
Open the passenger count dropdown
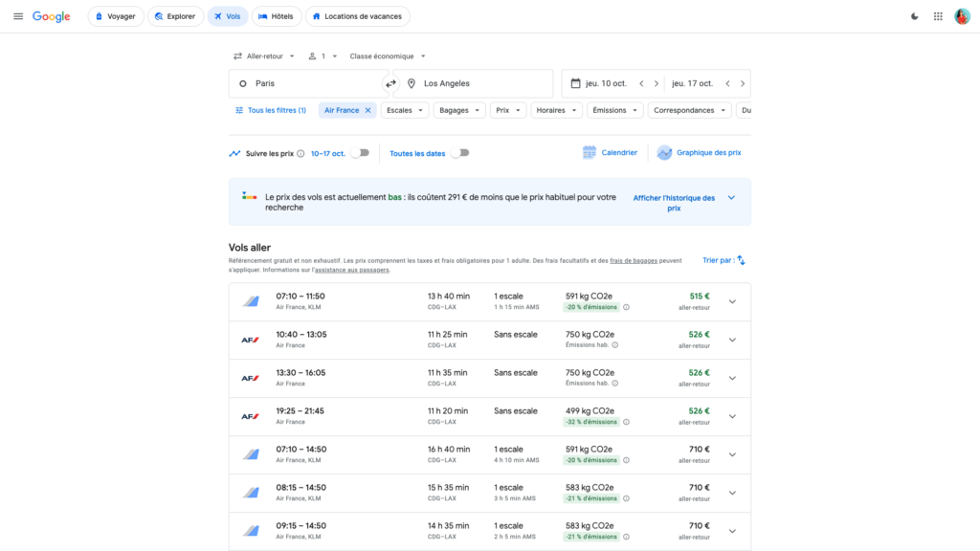(x=323, y=56)
